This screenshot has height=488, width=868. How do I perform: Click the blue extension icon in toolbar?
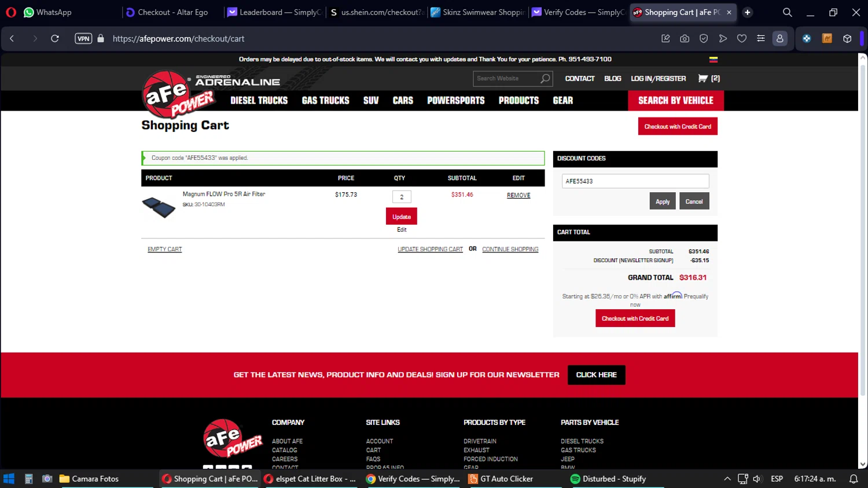tap(807, 39)
